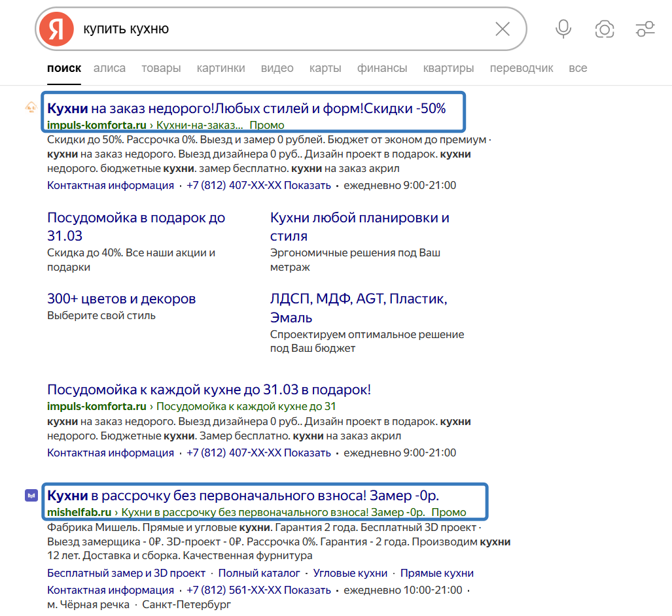This screenshot has width=672, height=616.
Task: Show the phone number for impuls-komforta
Action: [x=307, y=185]
